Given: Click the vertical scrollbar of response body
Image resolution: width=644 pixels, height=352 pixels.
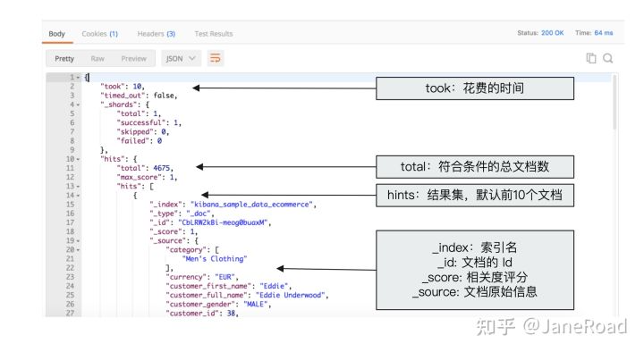Looking at the screenshot, I should point(614,103).
